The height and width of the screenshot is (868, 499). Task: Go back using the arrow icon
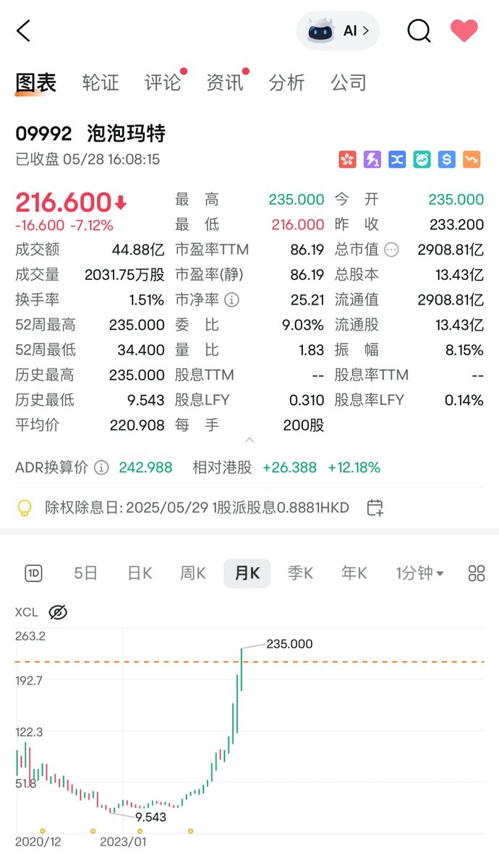pos(24,31)
